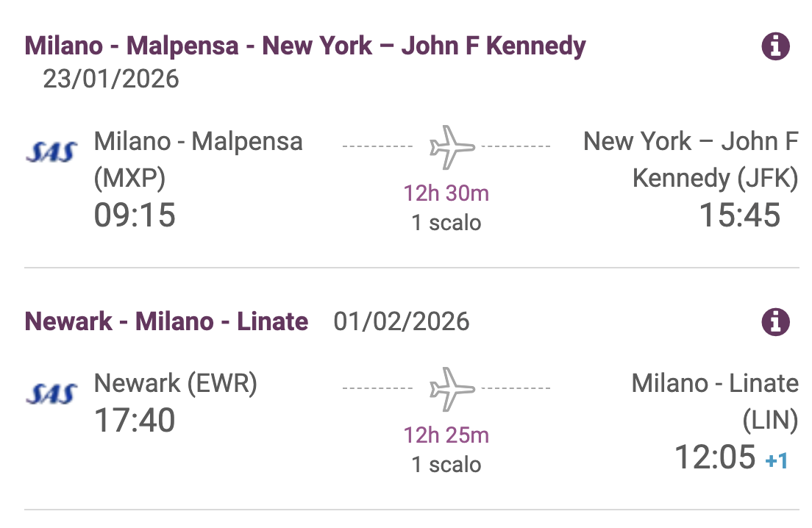Click departure time 09:15
The height and width of the screenshot is (528, 812).
point(135,215)
